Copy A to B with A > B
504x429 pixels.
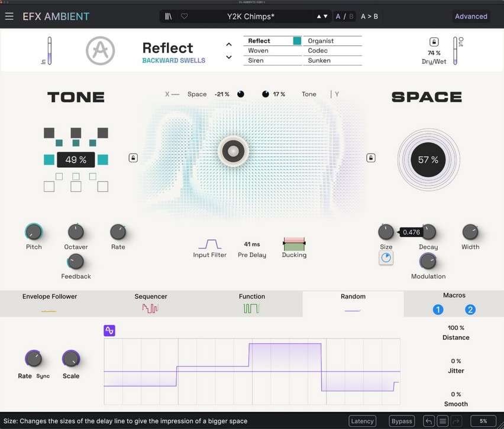(x=369, y=17)
